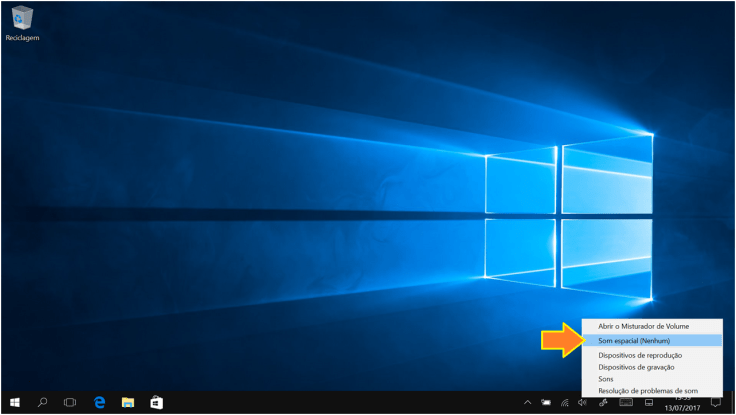Click Dispositivos de gravação menu item
This screenshot has height=415, width=736.
point(637,367)
